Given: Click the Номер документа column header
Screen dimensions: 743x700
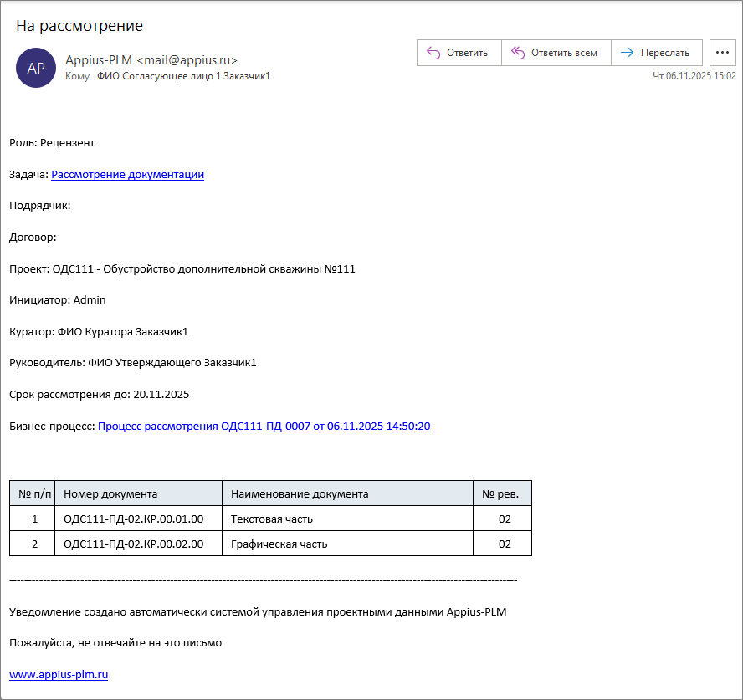Looking at the screenshot, I should 110,493.
